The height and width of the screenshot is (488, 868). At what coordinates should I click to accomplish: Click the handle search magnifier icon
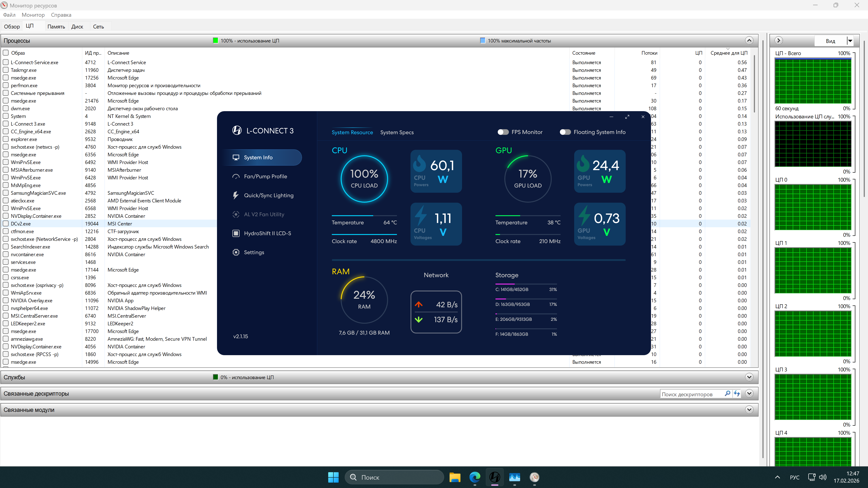tap(727, 393)
